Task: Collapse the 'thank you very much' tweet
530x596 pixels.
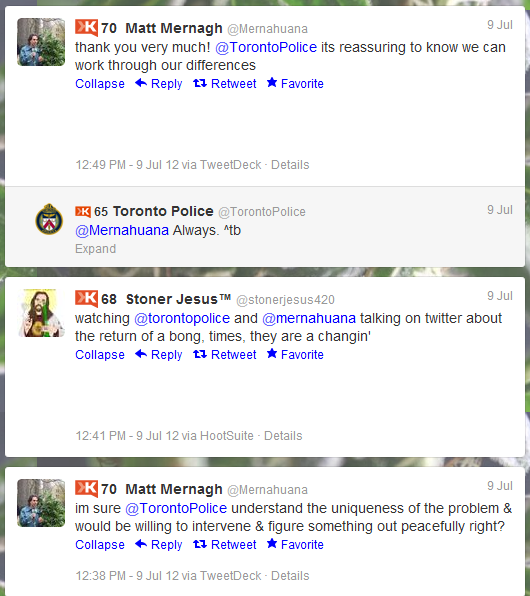Action: (x=100, y=84)
